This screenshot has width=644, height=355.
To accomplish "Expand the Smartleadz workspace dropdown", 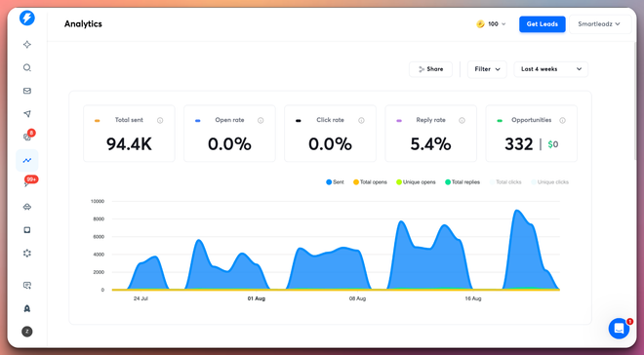I will pyautogui.click(x=600, y=24).
